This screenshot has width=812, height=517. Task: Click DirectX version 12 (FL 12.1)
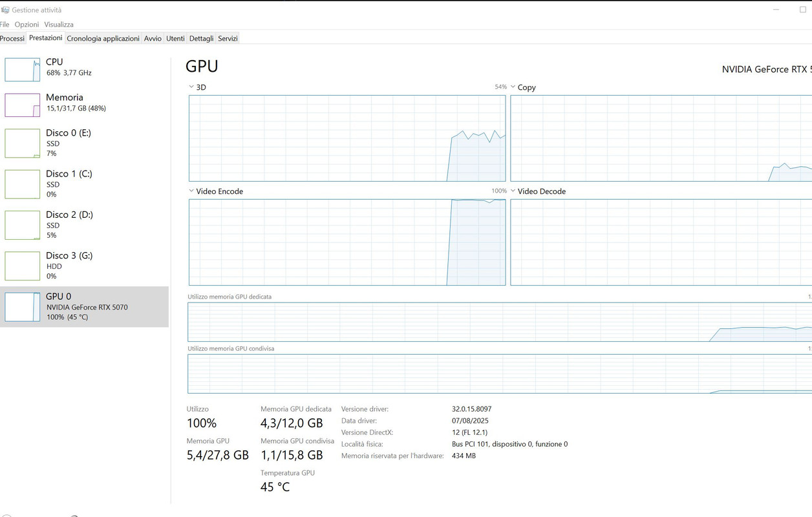pos(470,432)
